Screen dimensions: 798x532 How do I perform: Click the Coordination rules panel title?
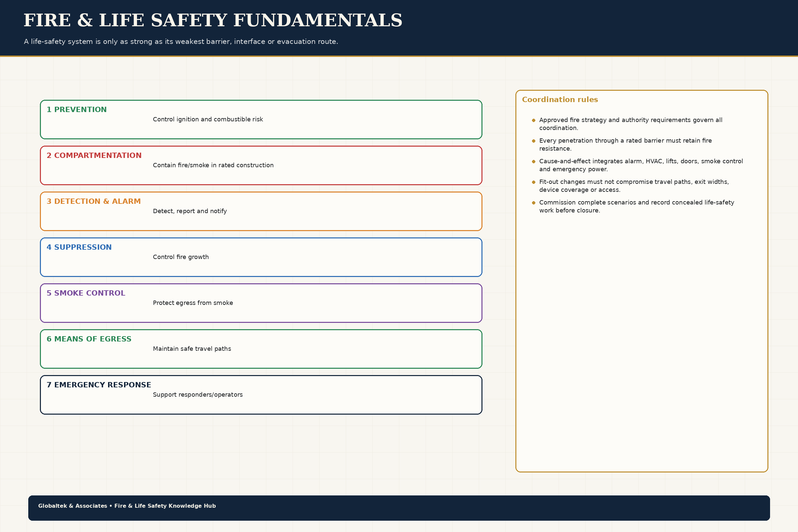pyautogui.click(x=560, y=99)
